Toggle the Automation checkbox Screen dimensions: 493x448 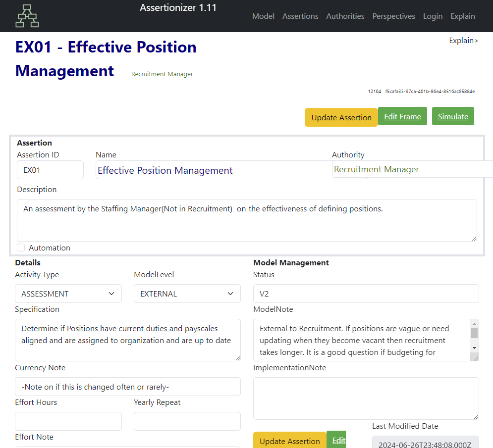[x=21, y=248]
